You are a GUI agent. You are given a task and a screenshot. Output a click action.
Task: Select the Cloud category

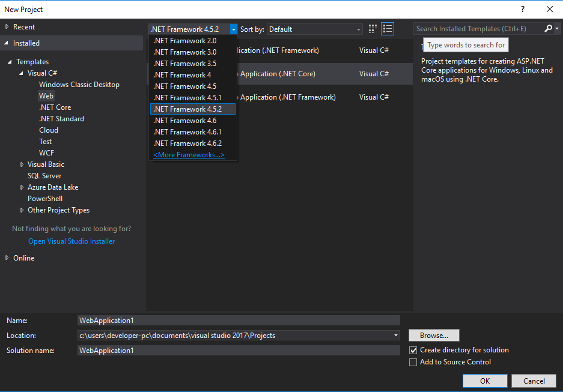[x=49, y=130]
